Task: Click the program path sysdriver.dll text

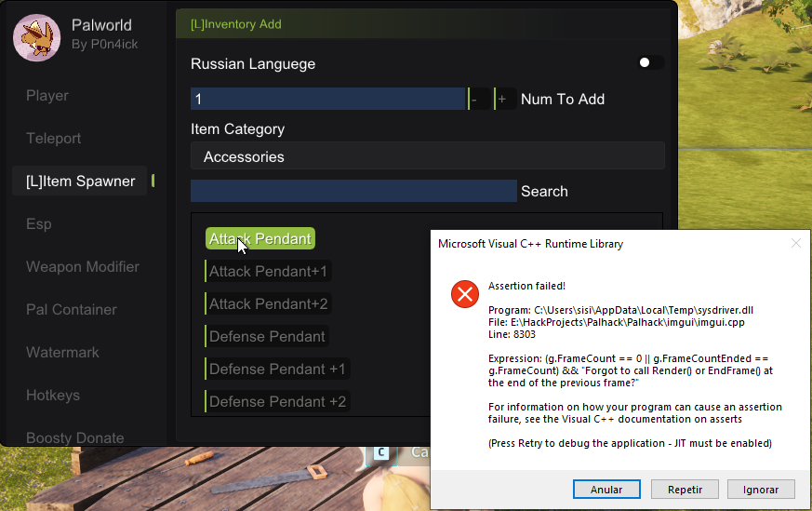Action: pyautogui.click(x=620, y=310)
